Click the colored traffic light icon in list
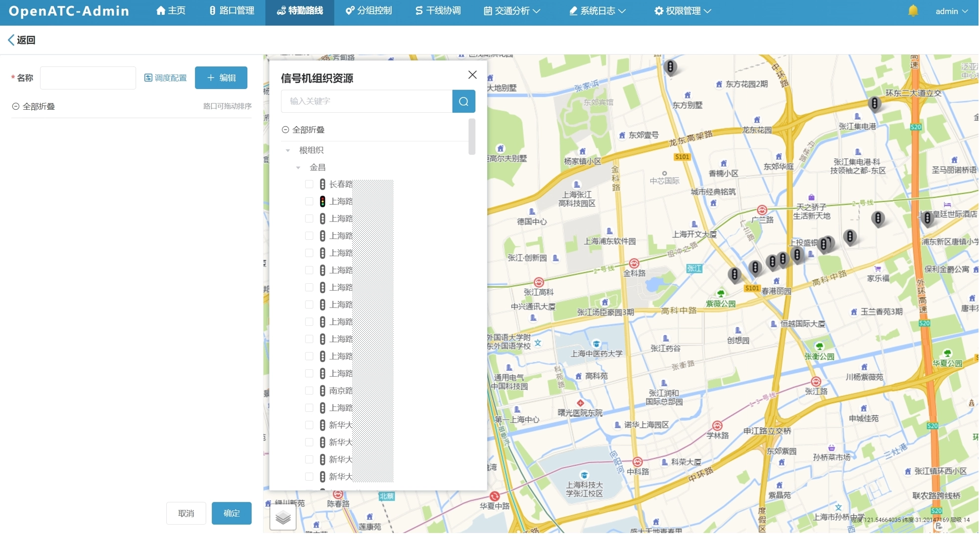980x534 pixels. click(x=323, y=201)
